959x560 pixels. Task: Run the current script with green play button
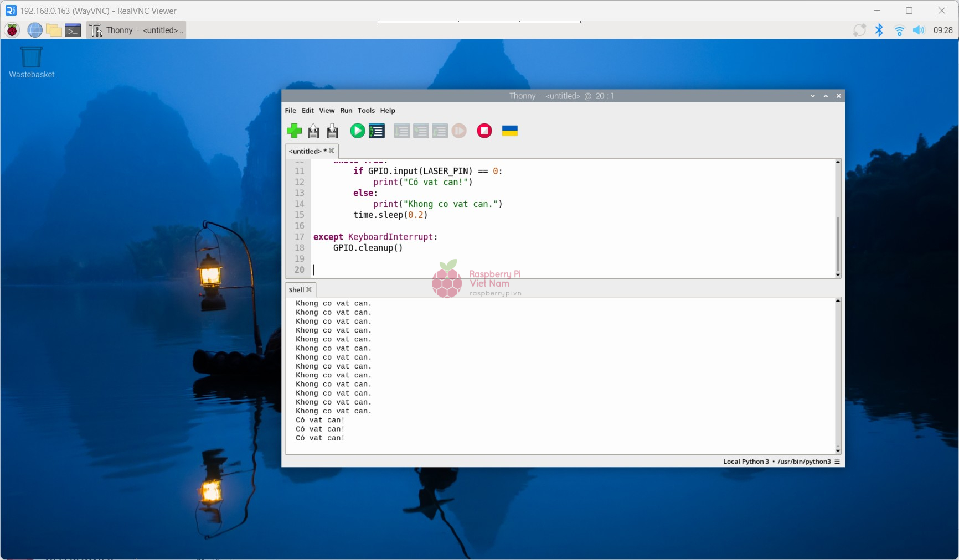click(357, 131)
